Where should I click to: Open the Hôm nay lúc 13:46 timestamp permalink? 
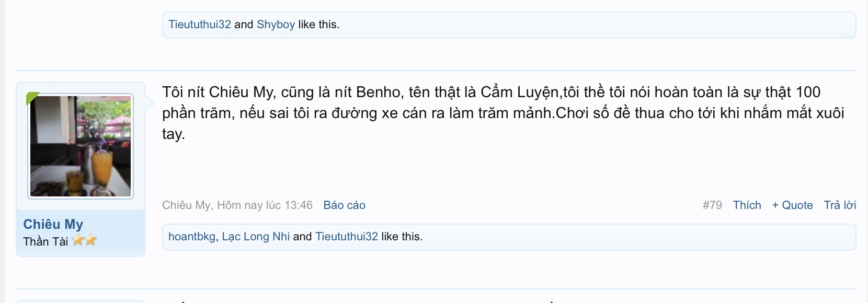tap(265, 205)
